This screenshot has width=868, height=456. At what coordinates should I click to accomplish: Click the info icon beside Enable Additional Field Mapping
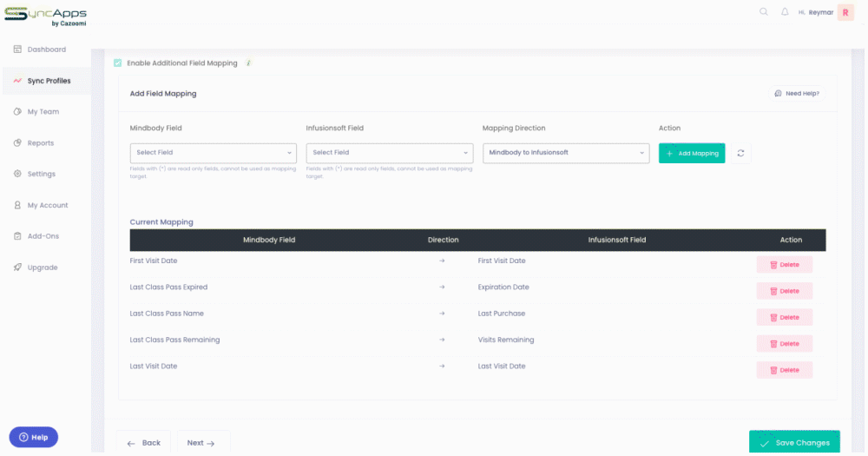click(x=248, y=63)
